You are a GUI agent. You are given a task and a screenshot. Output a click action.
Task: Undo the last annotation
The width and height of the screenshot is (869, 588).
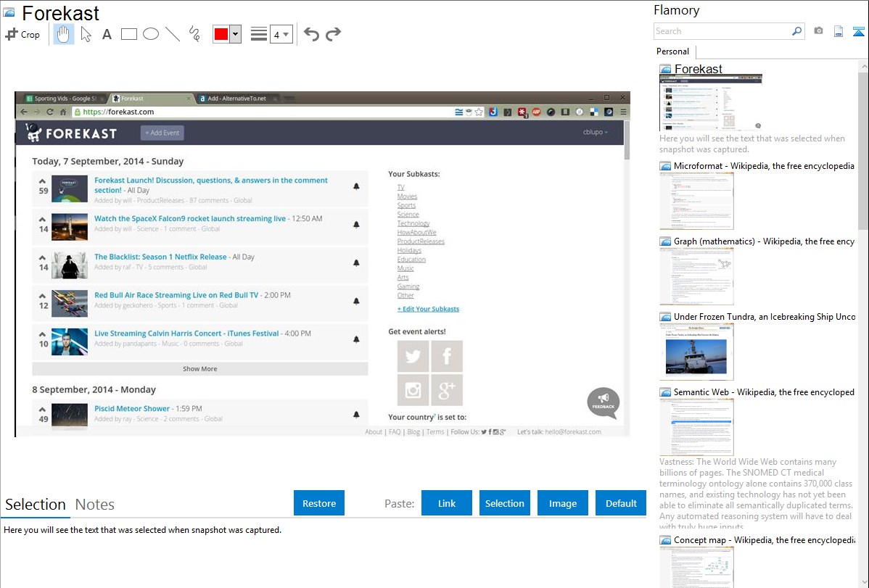click(x=311, y=34)
